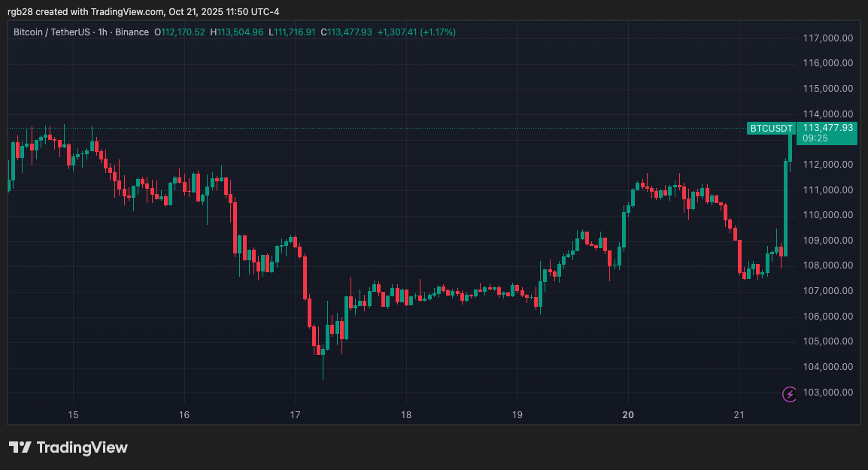Image resolution: width=868 pixels, height=470 pixels.
Task: Click the green BTCUSDT symbol tag
Action: 771,129
